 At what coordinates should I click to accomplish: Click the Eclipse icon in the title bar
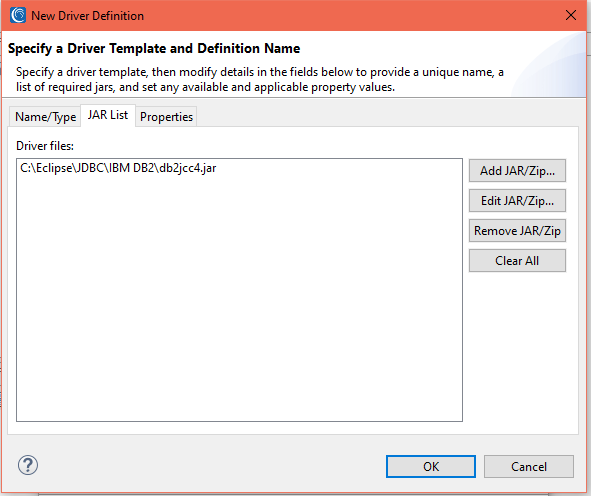[18, 15]
